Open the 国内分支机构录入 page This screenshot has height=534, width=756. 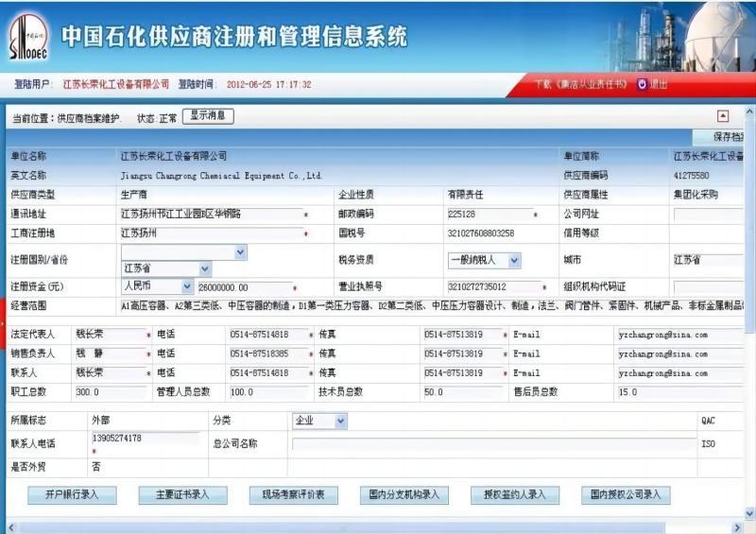point(404,495)
